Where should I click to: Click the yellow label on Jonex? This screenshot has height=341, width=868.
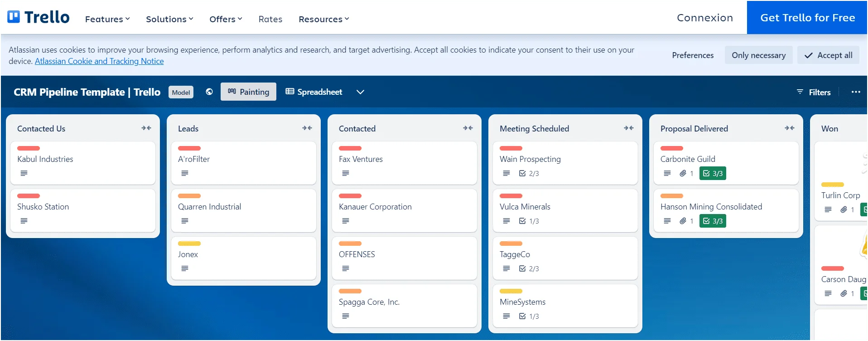189,244
